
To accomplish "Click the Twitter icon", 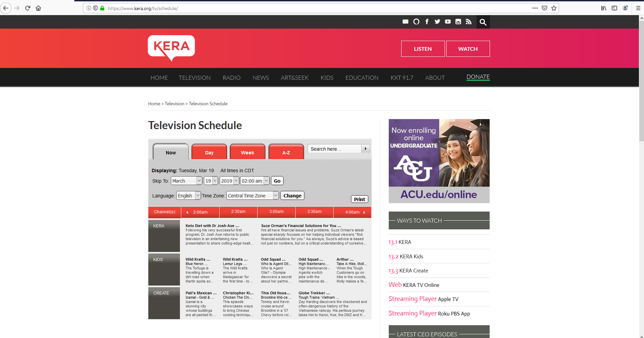I will coord(437,22).
